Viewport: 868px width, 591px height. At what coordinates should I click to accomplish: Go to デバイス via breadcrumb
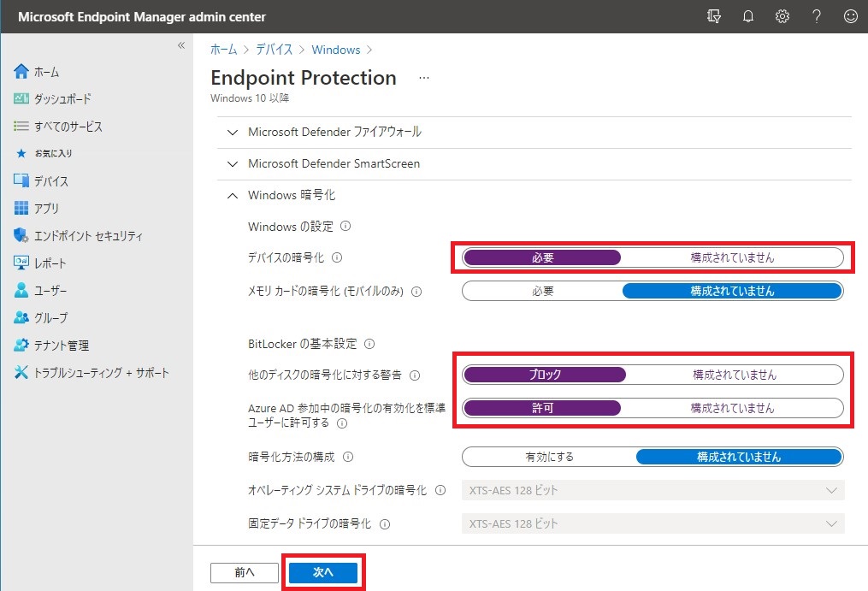(x=274, y=50)
